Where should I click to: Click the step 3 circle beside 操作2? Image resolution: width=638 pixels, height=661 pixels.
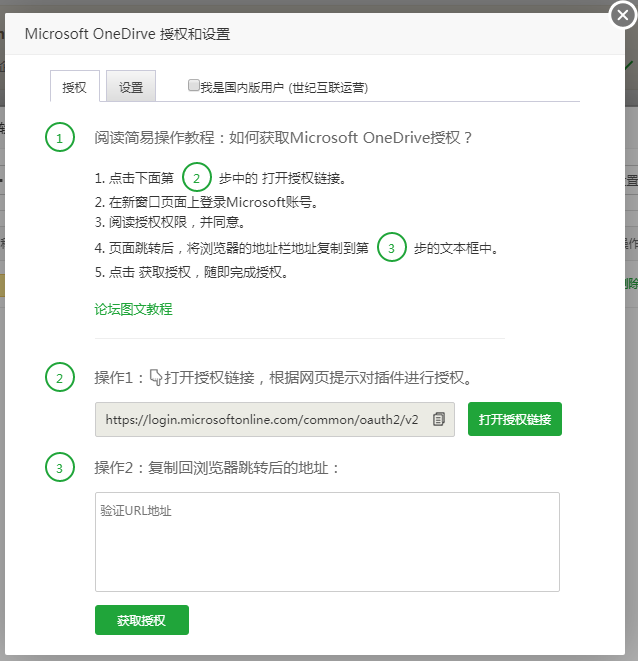tap(60, 467)
